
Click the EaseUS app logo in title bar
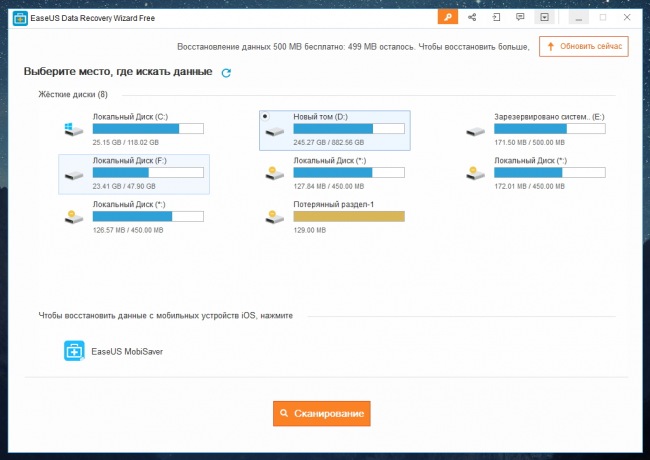pyautogui.click(x=20, y=18)
